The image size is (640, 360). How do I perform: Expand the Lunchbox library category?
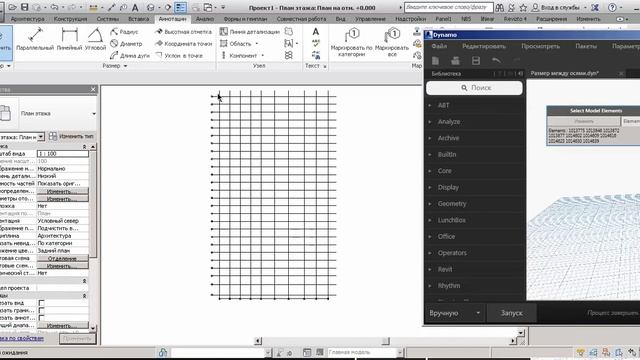[451, 220]
